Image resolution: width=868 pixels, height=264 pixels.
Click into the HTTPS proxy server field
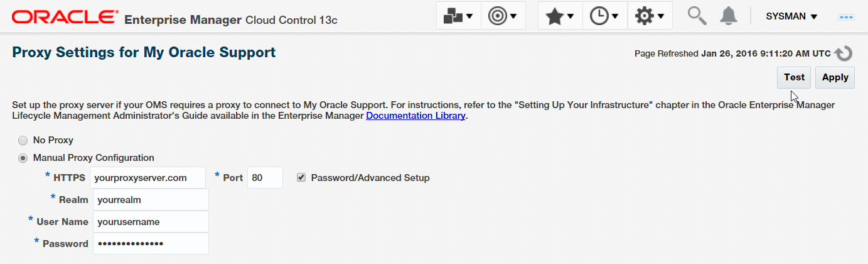pyautogui.click(x=147, y=178)
